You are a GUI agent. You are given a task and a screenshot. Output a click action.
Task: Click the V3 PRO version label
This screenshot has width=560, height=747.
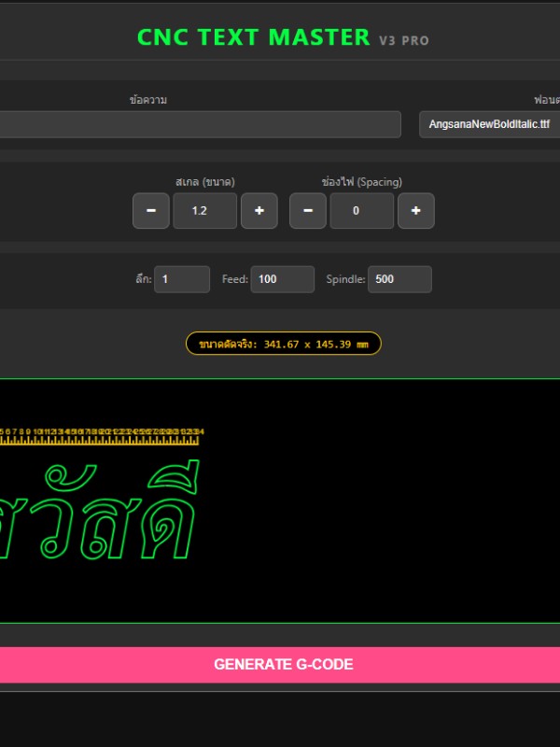click(x=404, y=41)
